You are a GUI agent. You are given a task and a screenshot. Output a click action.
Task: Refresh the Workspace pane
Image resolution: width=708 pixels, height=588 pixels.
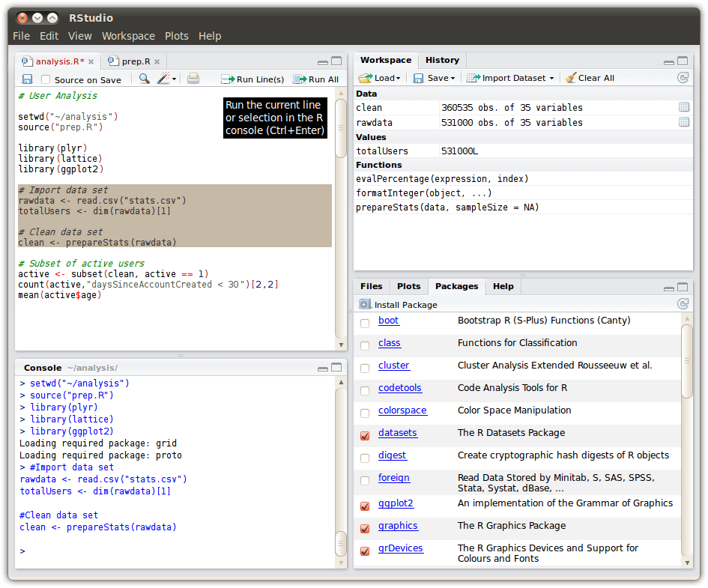pyautogui.click(x=683, y=78)
